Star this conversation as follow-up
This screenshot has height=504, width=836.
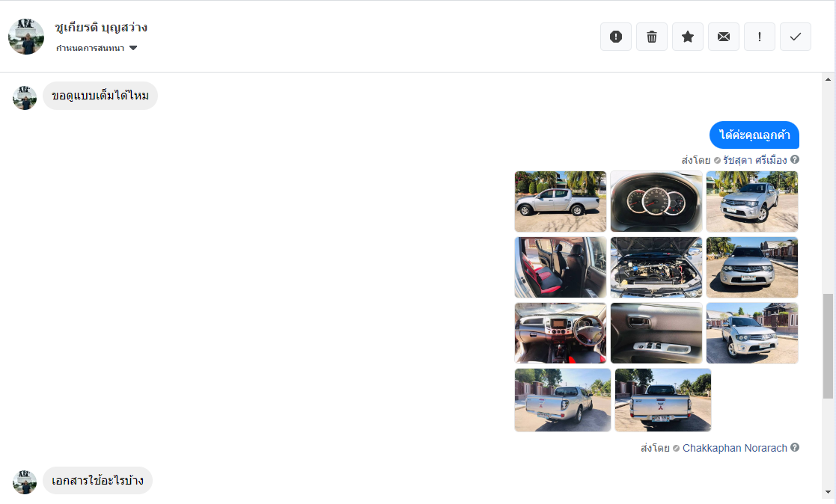pos(688,37)
